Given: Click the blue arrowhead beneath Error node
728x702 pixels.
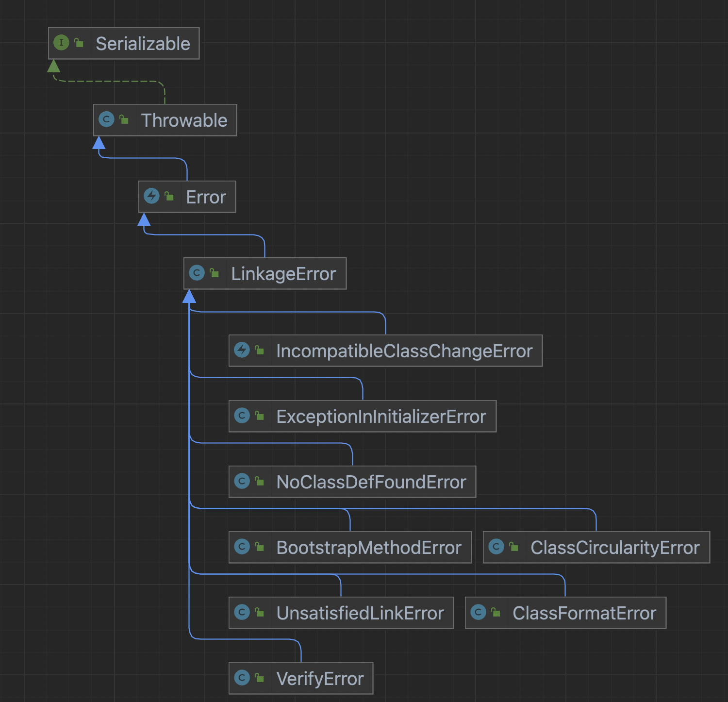Looking at the screenshot, I should [x=144, y=219].
